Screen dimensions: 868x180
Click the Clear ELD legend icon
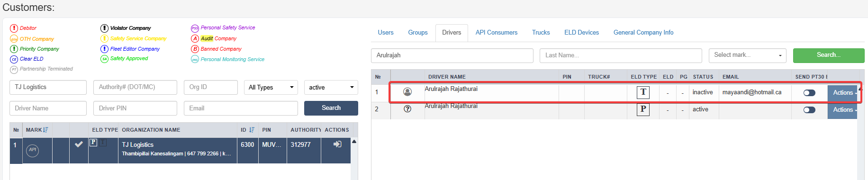[x=14, y=59]
